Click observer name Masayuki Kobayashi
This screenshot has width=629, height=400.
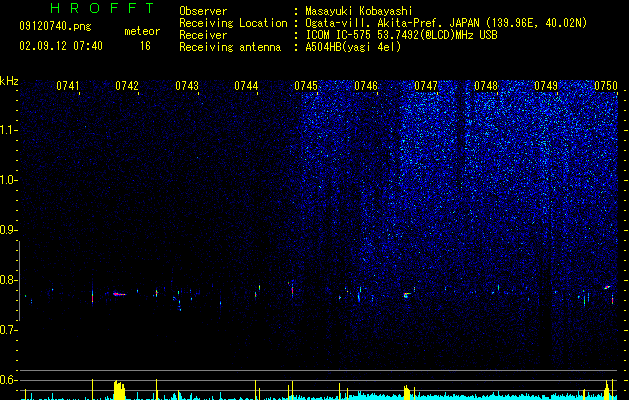point(359,11)
